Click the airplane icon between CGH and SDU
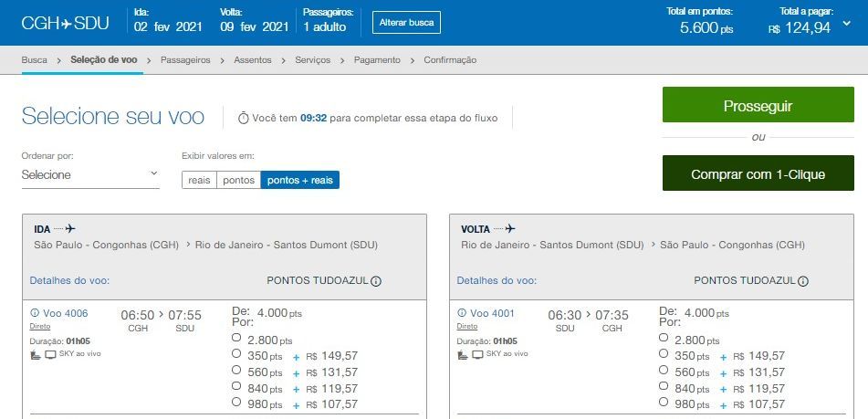 66,24
